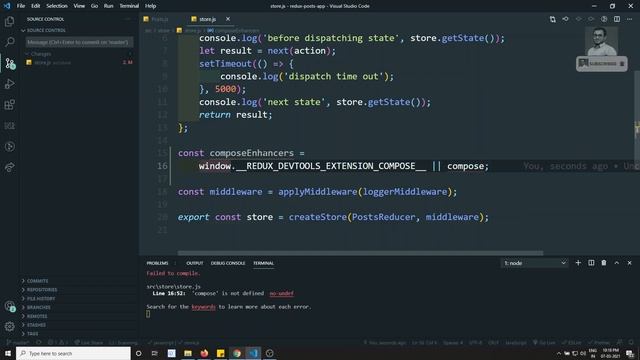This screenshot has height=360, width=640.
Task: Open Firefox from the taskbar
Action: tap(204, 353)
